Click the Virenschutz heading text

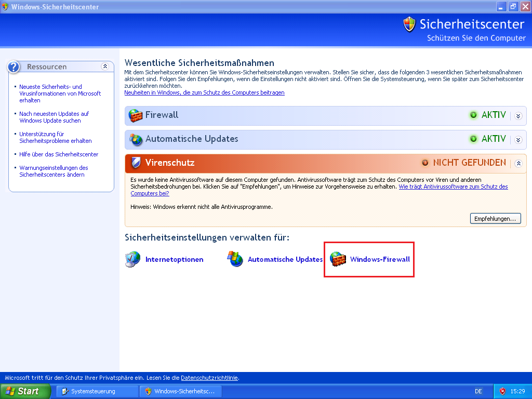click(170, 163)
